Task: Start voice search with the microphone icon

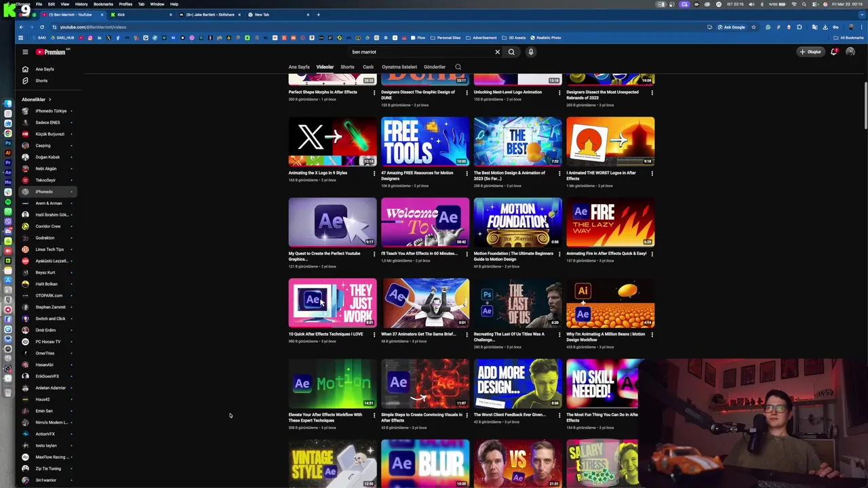Action: point(531,52)
